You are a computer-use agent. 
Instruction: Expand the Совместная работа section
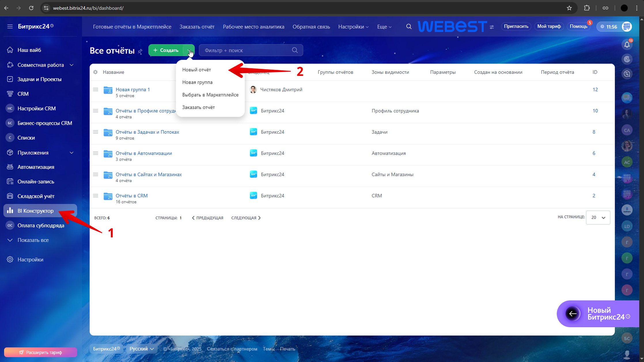(71, 65)
